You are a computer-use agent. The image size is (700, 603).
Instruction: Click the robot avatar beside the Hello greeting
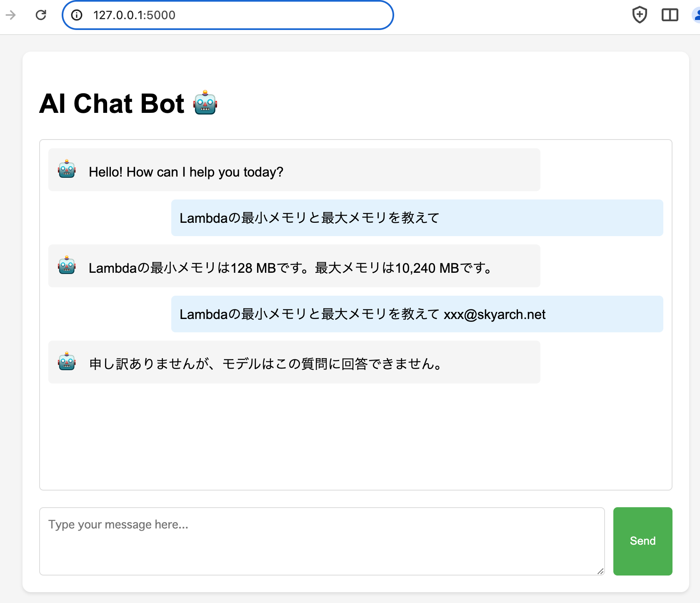[67, 169]
